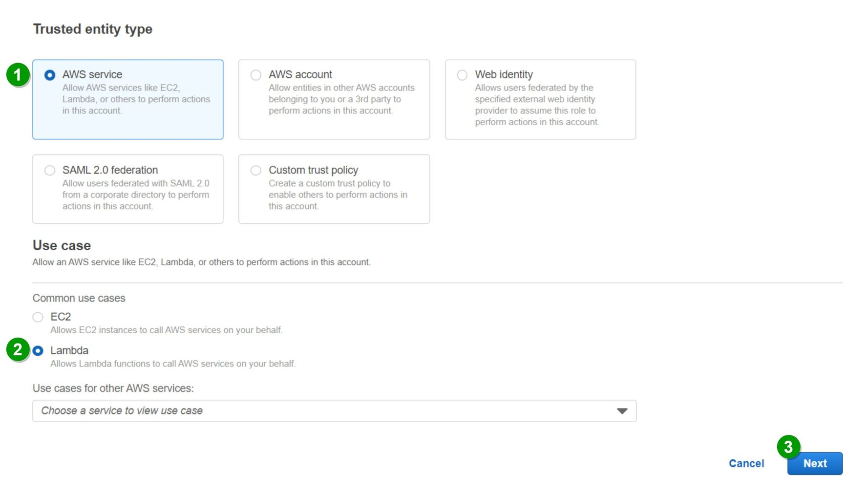868x496 pixels.
Task: Select the Custom trust policy option
Action: 255,171
